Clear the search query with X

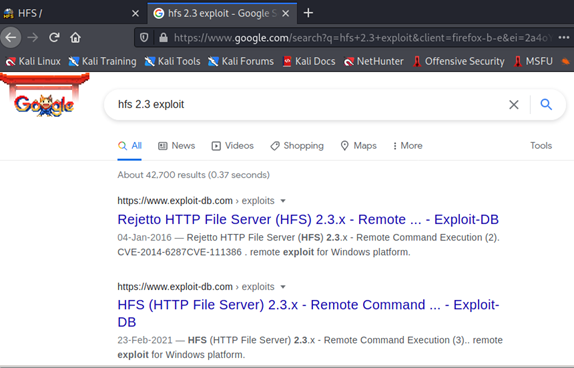click(x=514, y=105)
